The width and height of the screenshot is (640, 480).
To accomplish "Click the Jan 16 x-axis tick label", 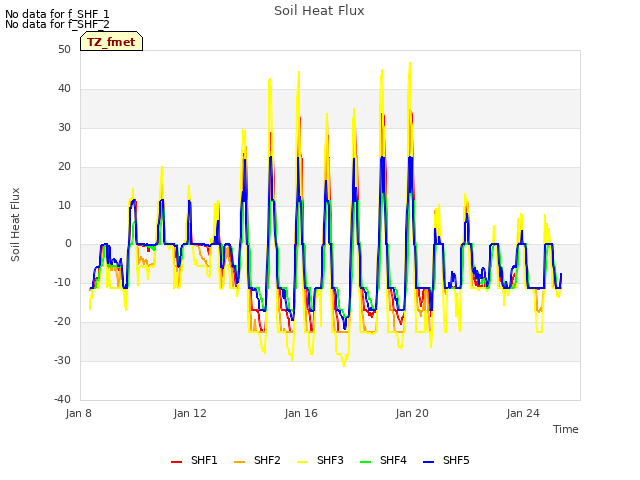I will point(301,413).
